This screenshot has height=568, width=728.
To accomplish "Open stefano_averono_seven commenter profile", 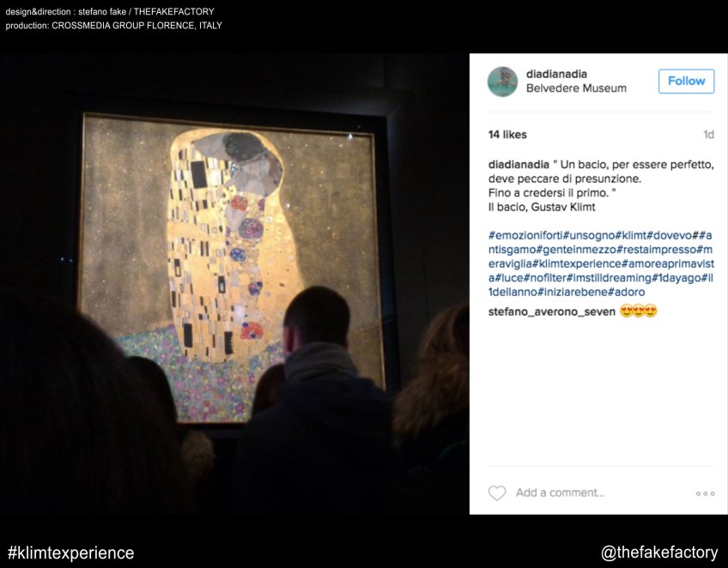I will pyautogui.click(x=551, y=311).
